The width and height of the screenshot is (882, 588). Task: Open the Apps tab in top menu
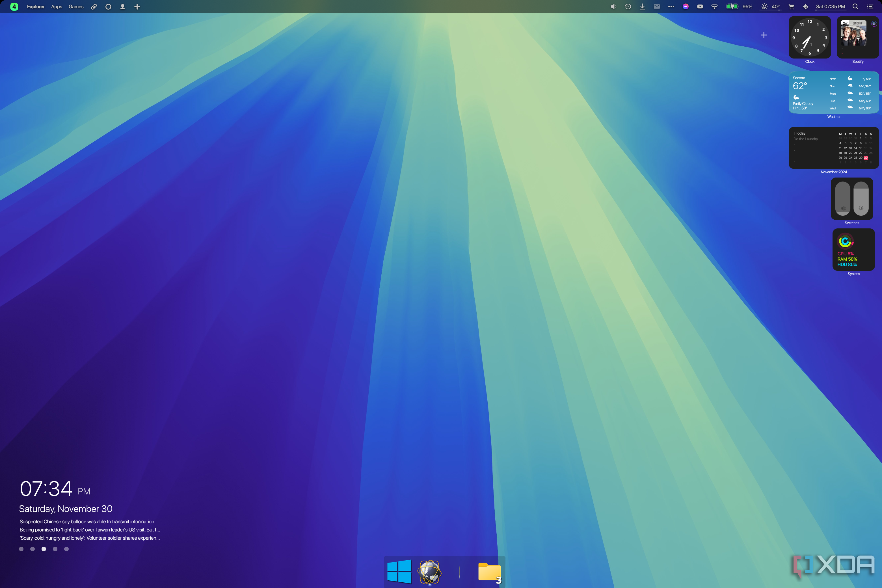click(x=57, y=7)
